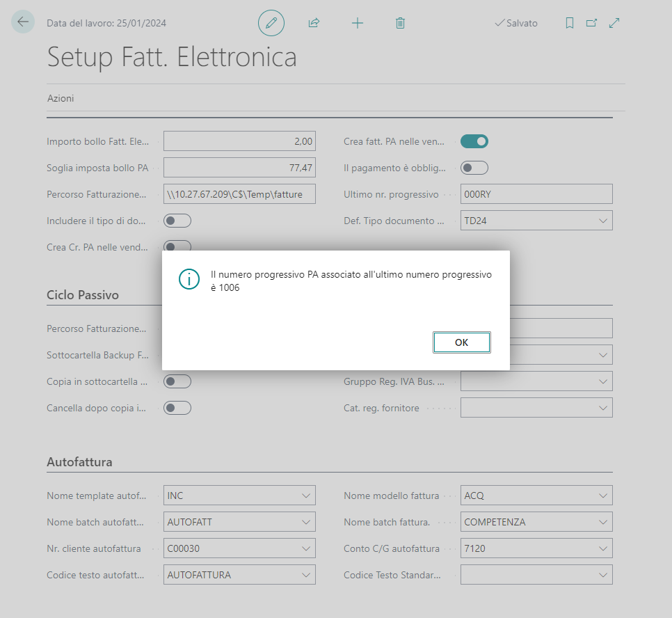
Task: Click the back arrow button
Action: [23, 22]
